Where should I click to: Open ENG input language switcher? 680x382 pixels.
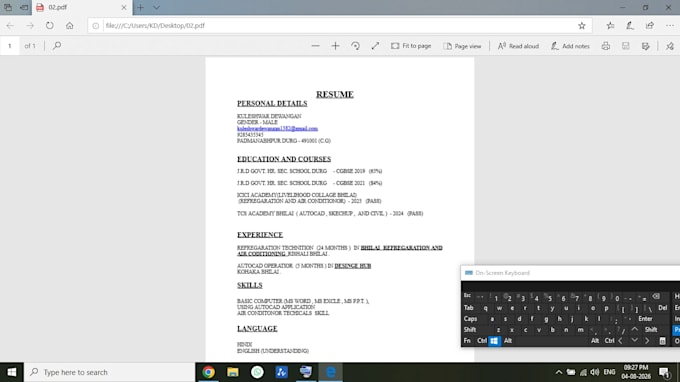(609, 372)
